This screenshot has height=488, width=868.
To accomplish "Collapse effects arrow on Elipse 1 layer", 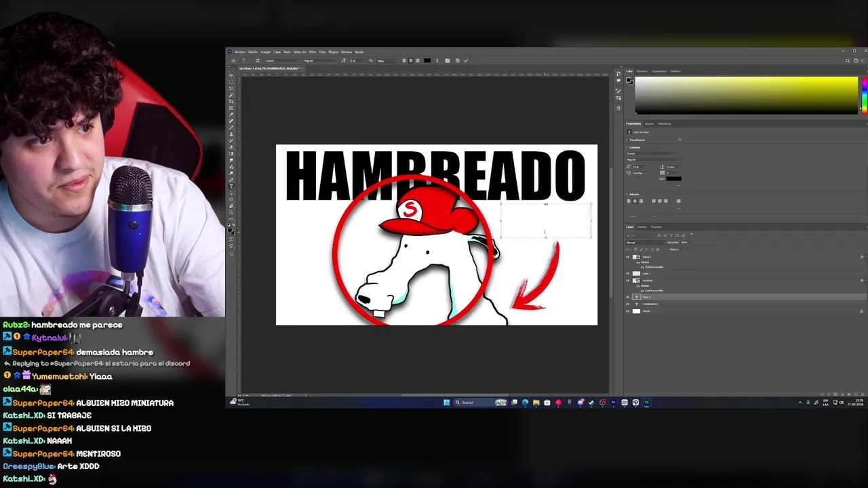I will pyautogui.click(x=865, y=257).
